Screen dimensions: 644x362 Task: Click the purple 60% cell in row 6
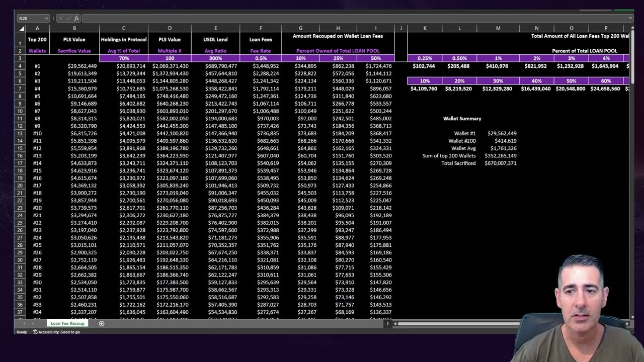point(606,81)
